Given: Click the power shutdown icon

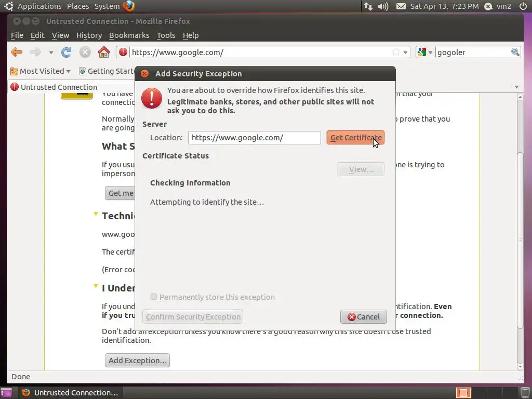Looking at the screenshot, I should coord(523,6).
